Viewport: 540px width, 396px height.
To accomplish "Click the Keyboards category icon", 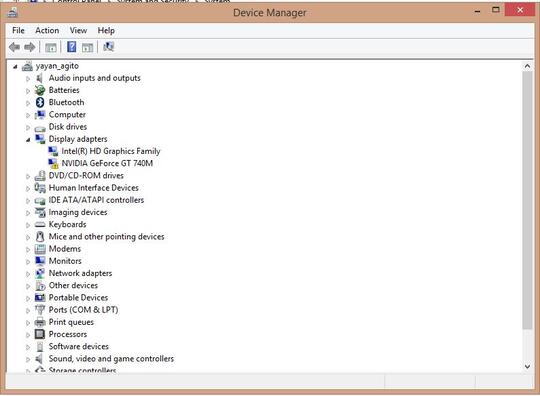I will coord(40,225).
